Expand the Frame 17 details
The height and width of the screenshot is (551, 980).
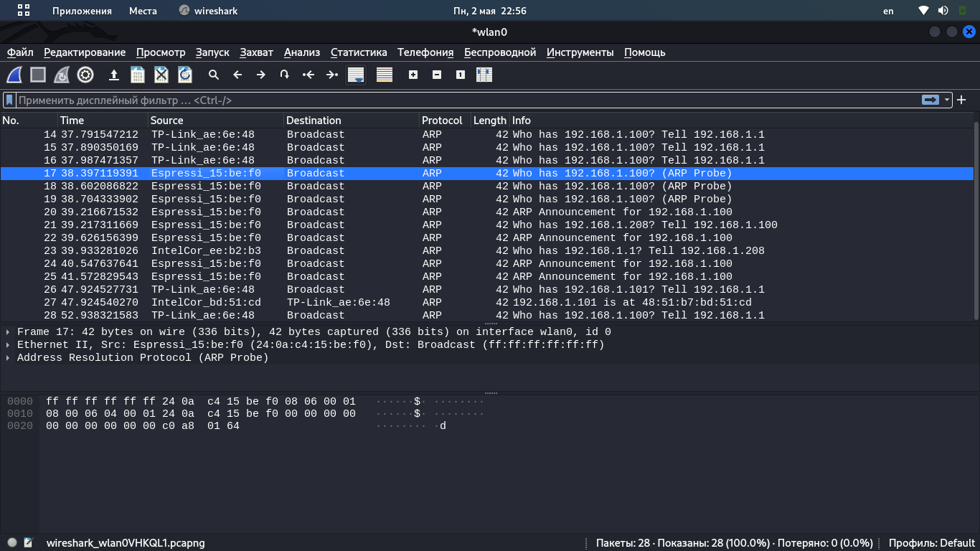(8, 332)
